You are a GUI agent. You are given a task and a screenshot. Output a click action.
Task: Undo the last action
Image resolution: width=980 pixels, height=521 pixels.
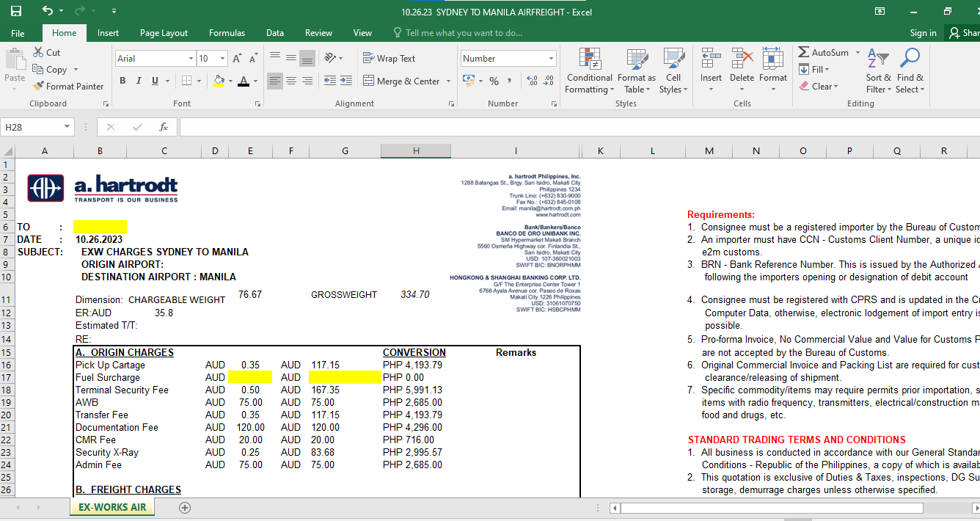pyautogui.click(x=48, y=11)
